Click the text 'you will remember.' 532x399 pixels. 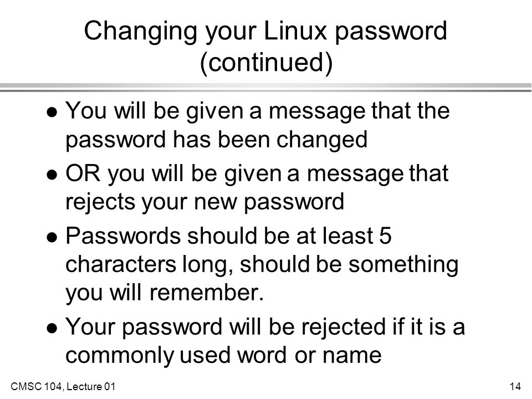coord(165,294)
